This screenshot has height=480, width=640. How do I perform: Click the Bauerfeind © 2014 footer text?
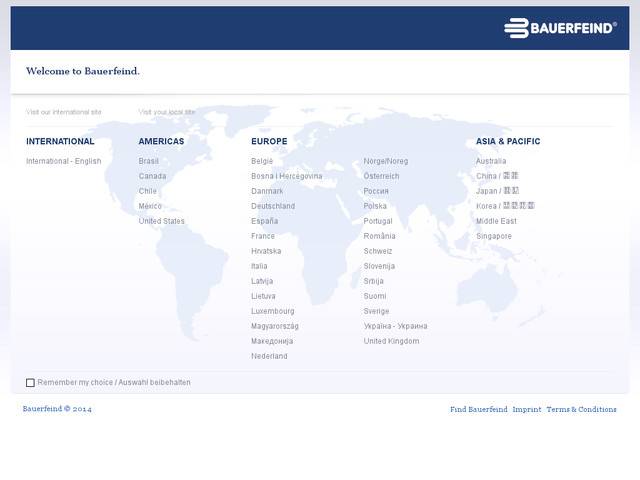[x=57, y=409]
